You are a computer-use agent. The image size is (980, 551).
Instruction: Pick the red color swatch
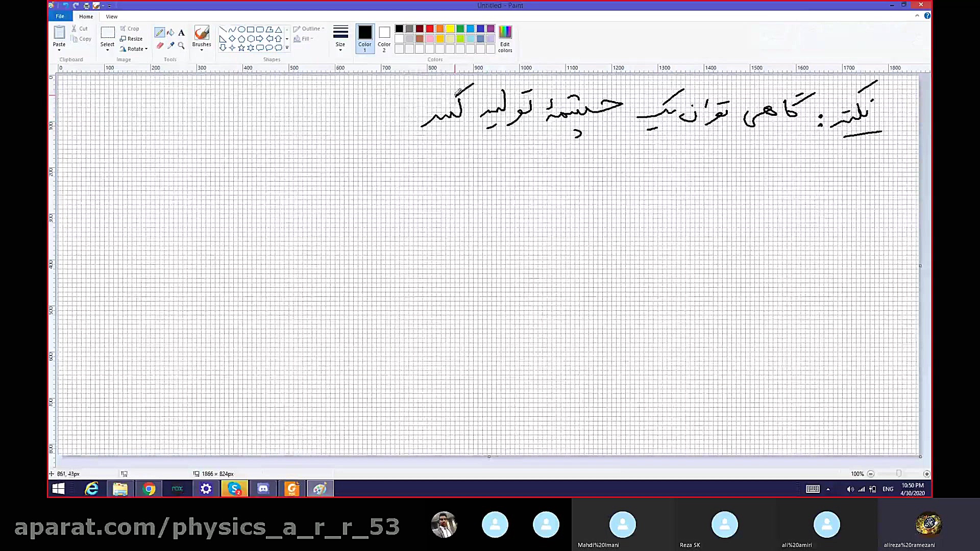pos(430,29)
